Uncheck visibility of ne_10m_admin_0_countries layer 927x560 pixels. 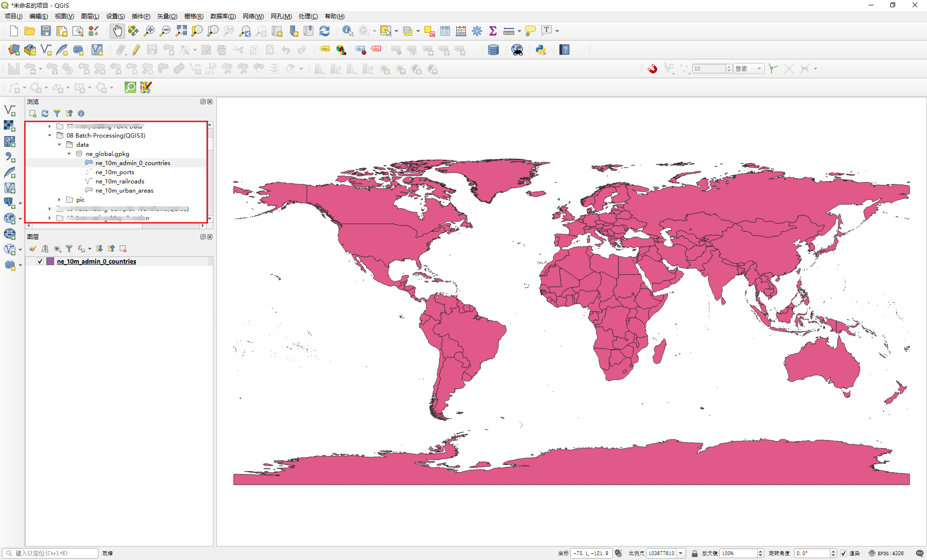click(39, 261)
